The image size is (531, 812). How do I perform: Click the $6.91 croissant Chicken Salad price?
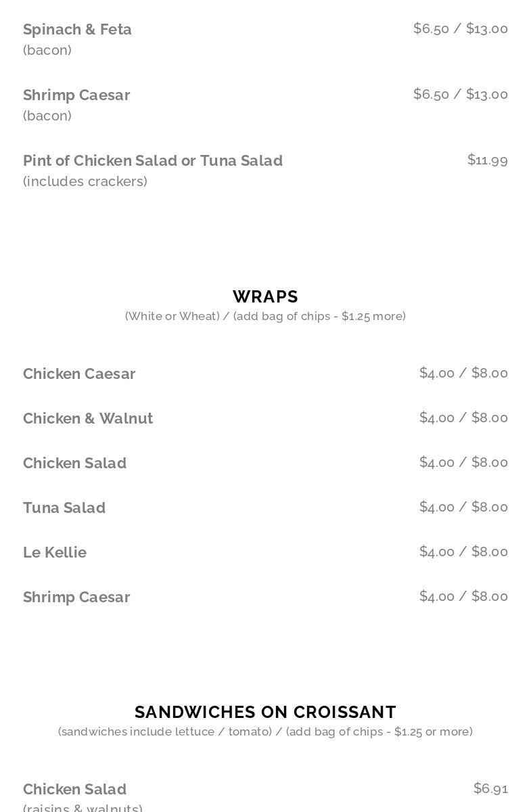pos(490,788)
